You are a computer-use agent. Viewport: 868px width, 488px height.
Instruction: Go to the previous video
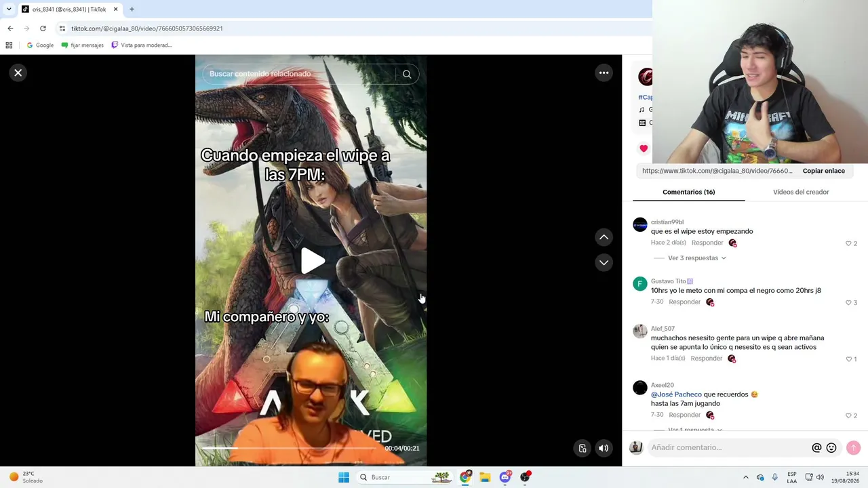click(x=604, y=237)
